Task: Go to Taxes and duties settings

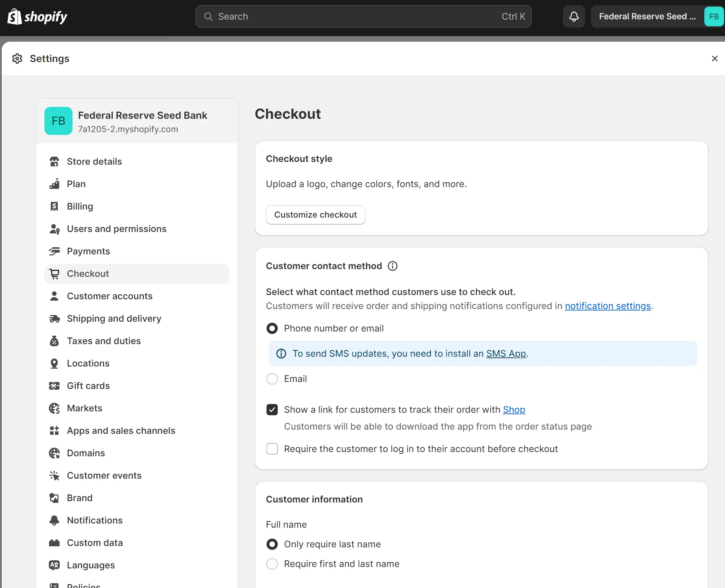Action: [104, 341]
